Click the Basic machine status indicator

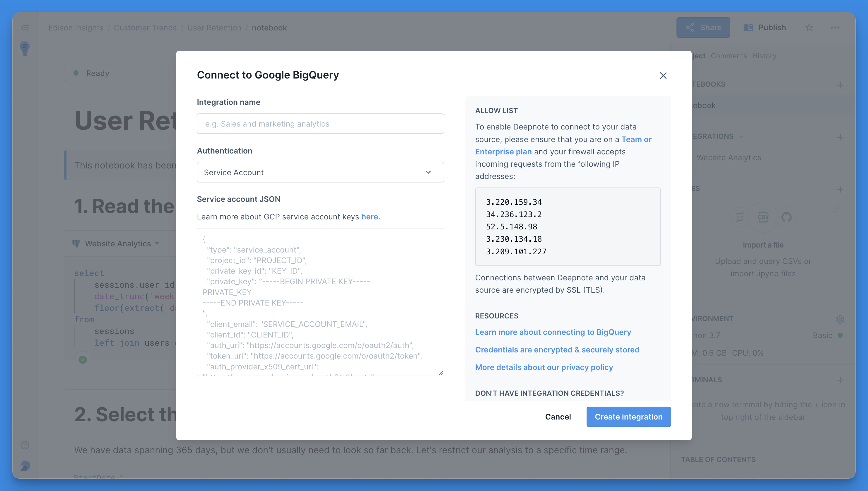828,335
